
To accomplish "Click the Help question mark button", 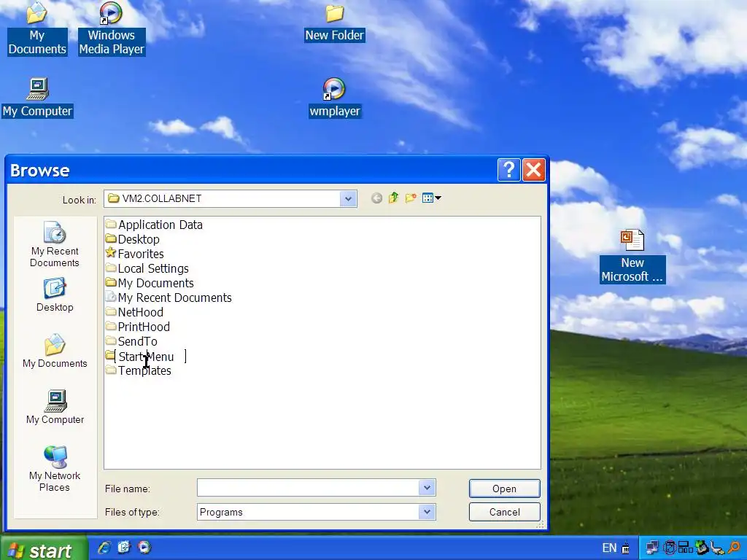I will (x=508, y=169).
